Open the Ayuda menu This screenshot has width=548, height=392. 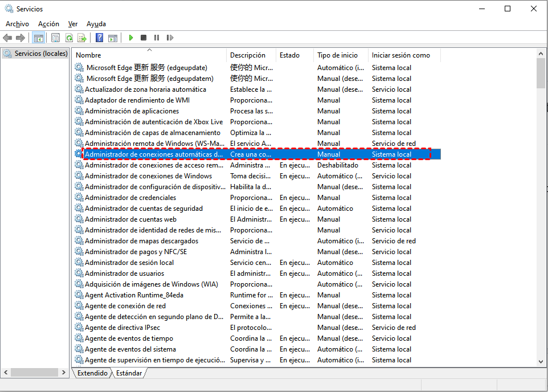(x=96, y=24)
